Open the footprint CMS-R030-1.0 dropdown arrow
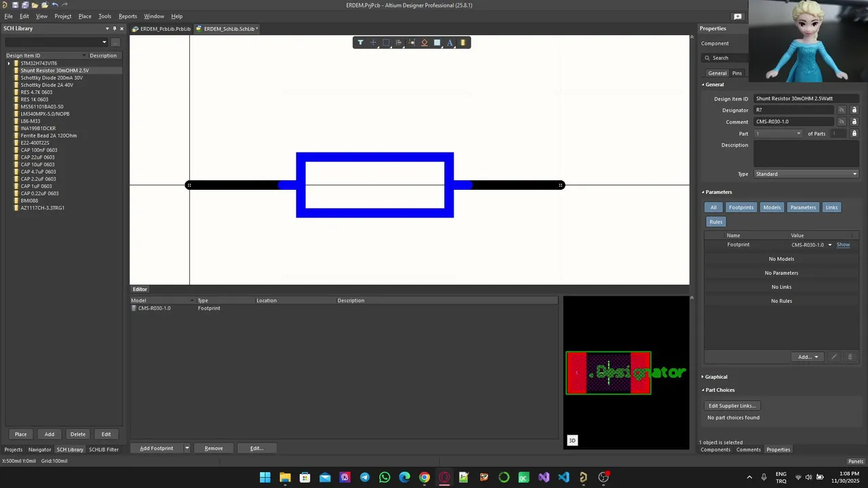 pyautogui.click(x=829, y=245)
